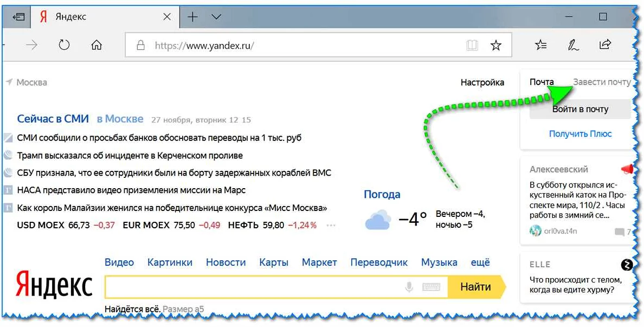Click Войти в почту button
The width and height of the screenshot is (644, 327).
click(x=580, y=110)
